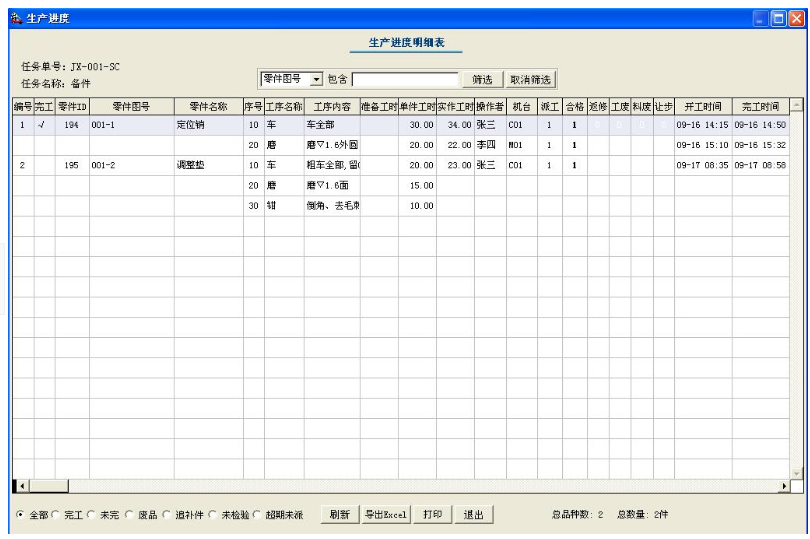Image resolution: width=810 pixels, height=540 pixels.
Task: Click the 零件图号 column header
Action: pos(132,107)
